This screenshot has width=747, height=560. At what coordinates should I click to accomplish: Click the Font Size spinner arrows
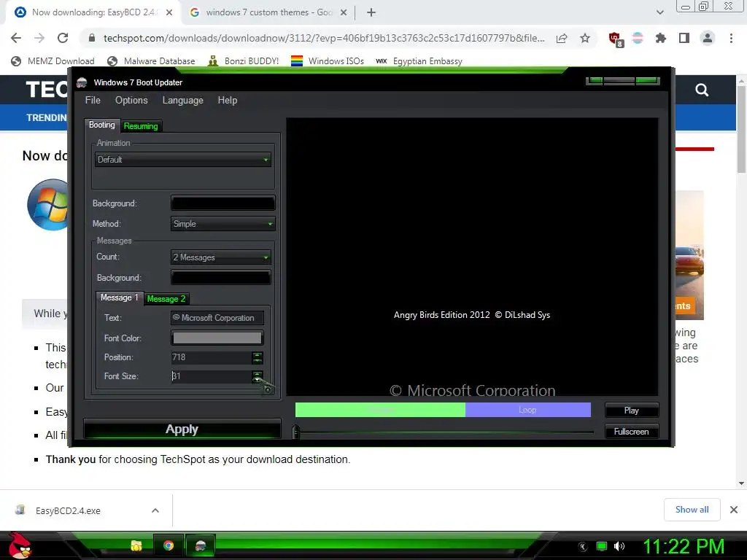pos(258,376)
